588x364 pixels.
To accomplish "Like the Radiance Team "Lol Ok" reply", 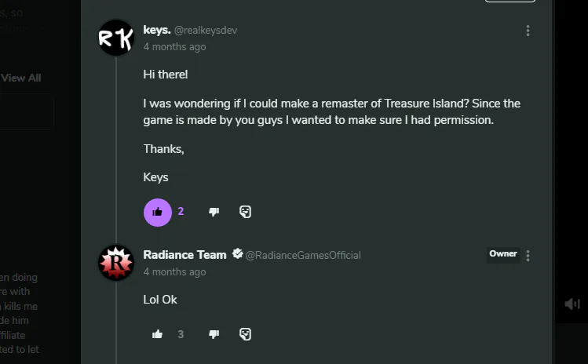I will click(157, 334).
